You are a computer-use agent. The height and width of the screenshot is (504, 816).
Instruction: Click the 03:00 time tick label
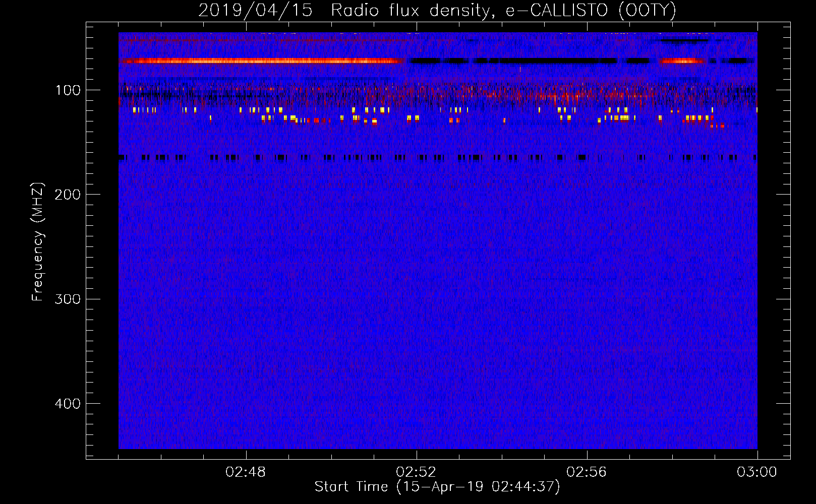point(757,472)
